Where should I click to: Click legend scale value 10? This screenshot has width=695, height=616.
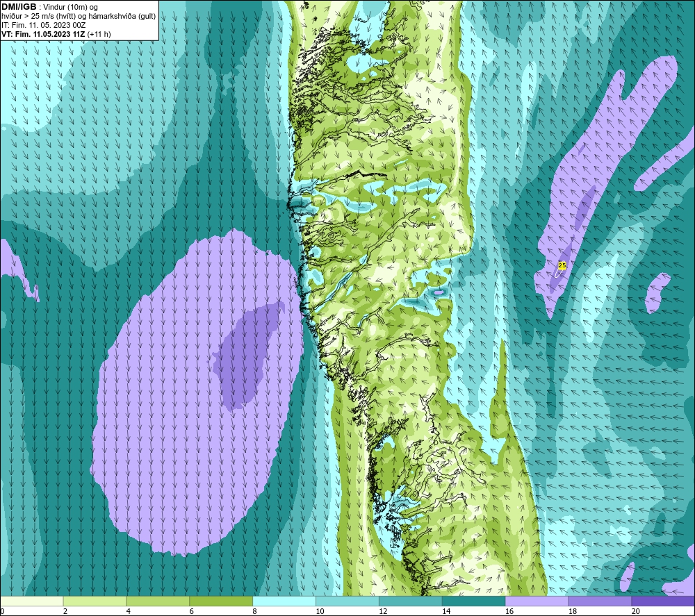point(320,612)
